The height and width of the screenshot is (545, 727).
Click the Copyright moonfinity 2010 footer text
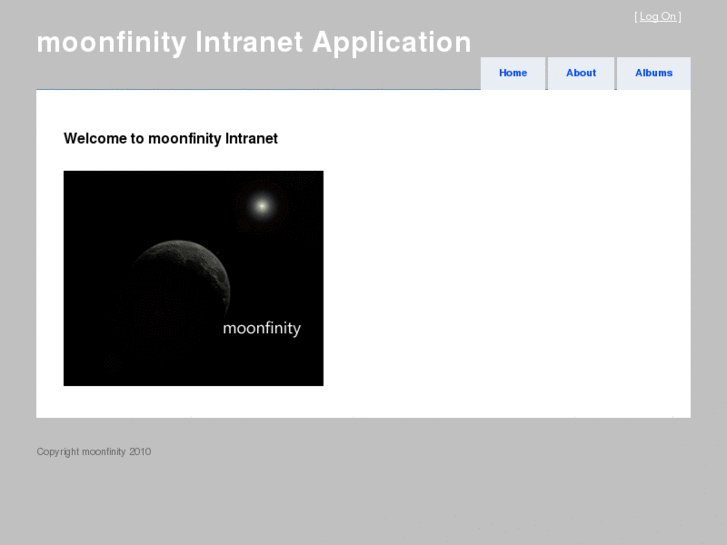[94, 452]
